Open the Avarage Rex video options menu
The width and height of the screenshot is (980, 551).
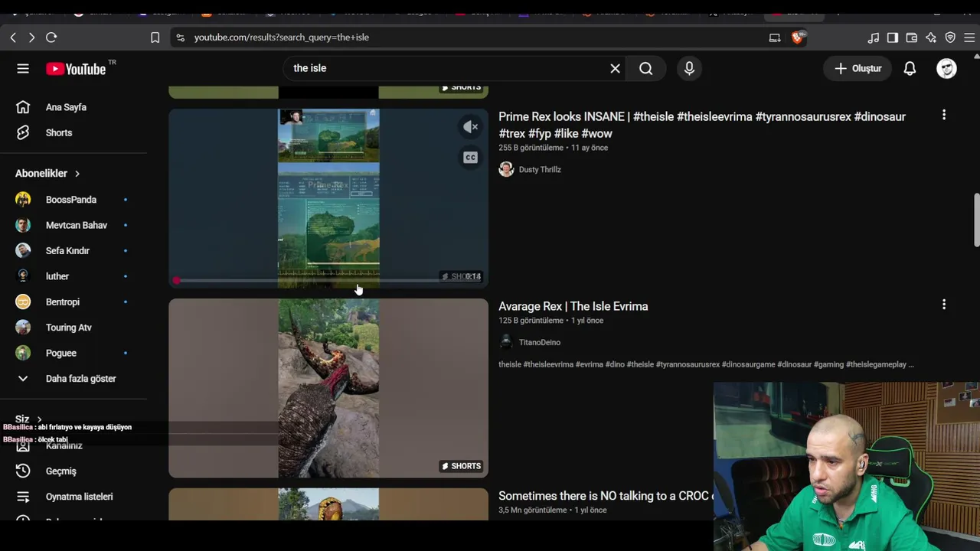coord(944,305)
